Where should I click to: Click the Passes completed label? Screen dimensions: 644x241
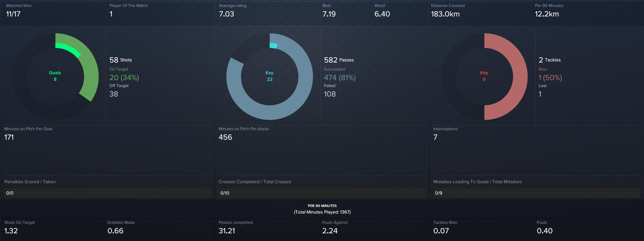click(236, 222)
